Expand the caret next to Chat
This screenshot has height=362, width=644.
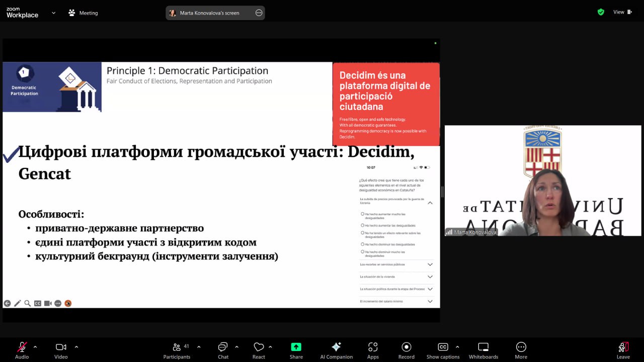pos(236,347)
